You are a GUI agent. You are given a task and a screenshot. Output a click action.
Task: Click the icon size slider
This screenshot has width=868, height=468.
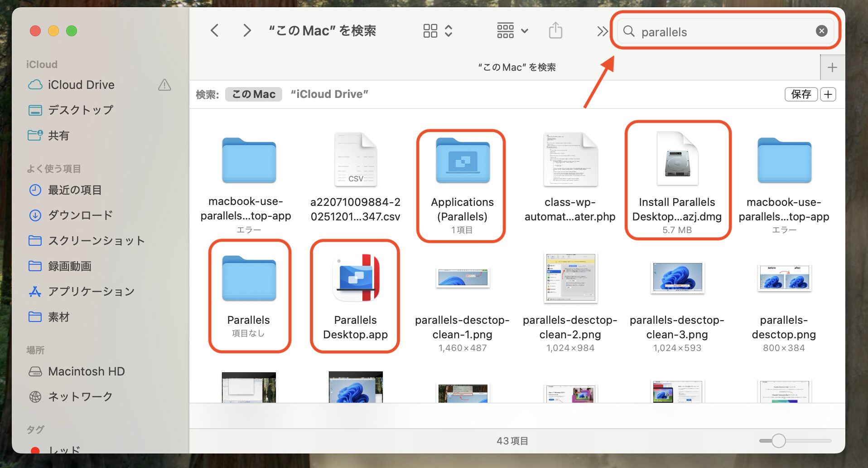coord(778,440)
